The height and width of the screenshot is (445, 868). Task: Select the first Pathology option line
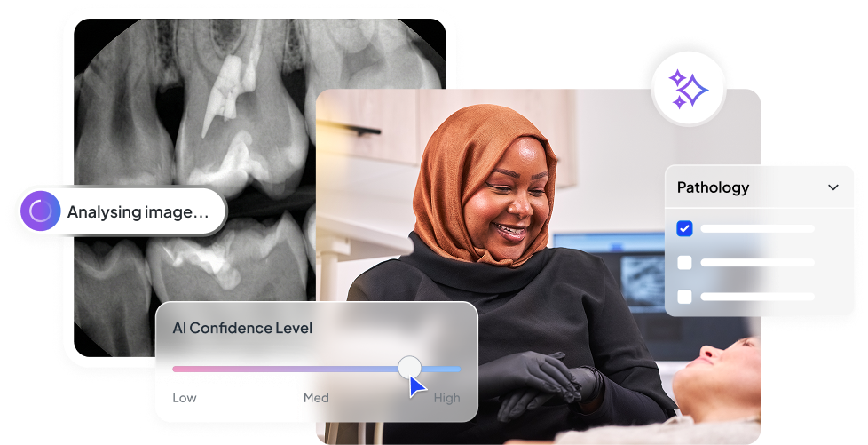point(757,229)
